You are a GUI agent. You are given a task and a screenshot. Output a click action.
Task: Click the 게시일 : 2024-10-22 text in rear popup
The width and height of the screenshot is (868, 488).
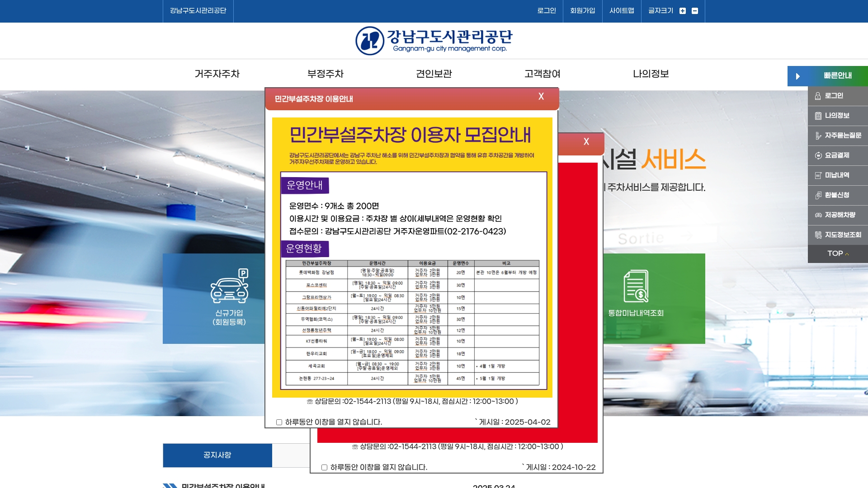(561, 467)
